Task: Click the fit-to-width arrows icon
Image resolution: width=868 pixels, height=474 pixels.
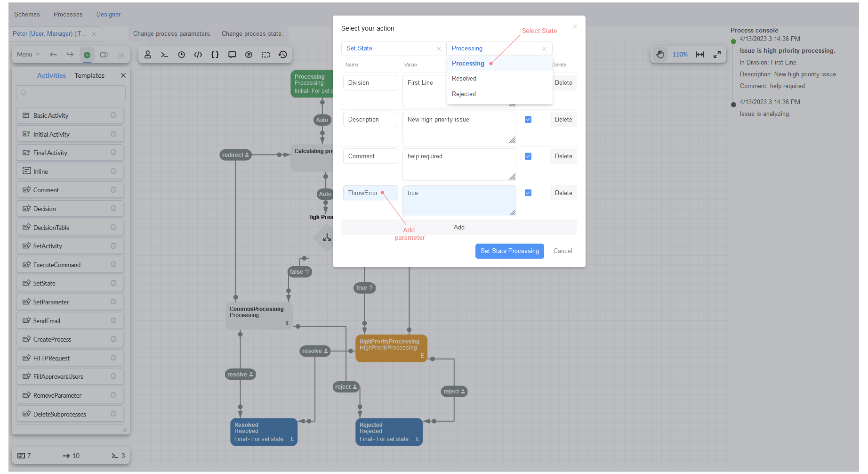Action: [x=700, y=55]
